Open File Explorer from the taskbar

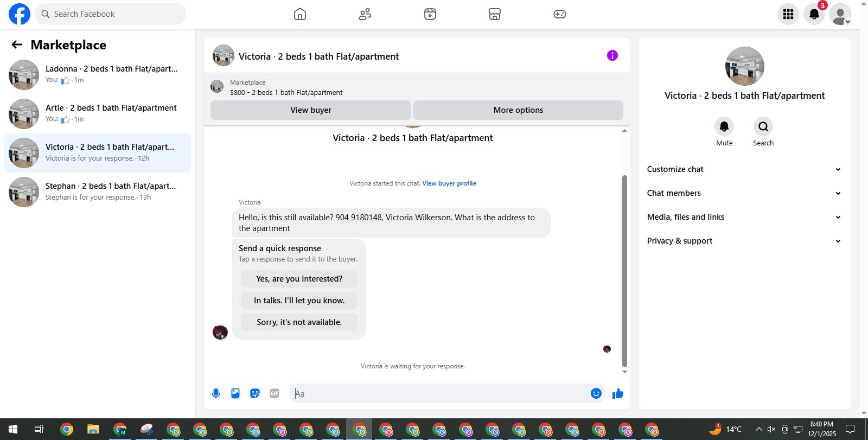[93, 429]
